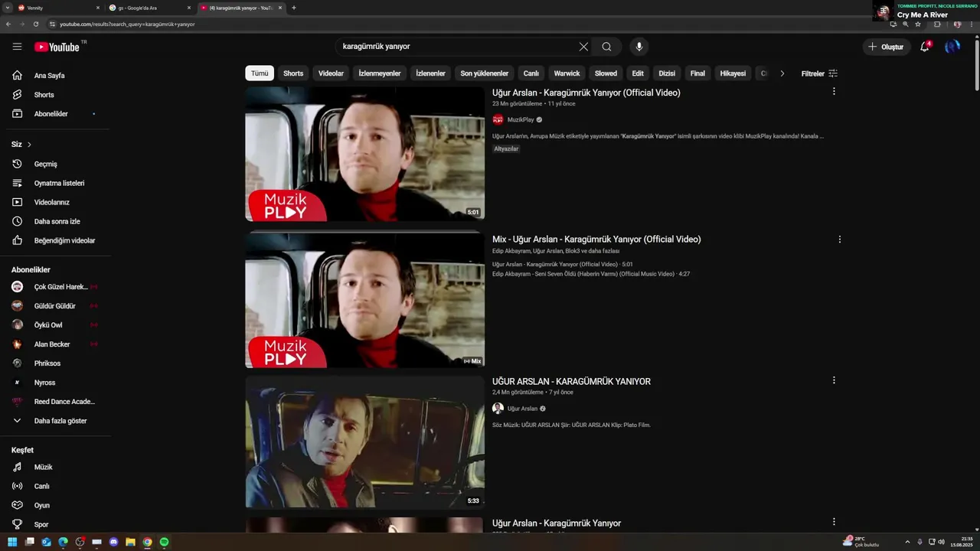Open more options for the Mix result
This screenshot has width=980, height=551.
840,239
